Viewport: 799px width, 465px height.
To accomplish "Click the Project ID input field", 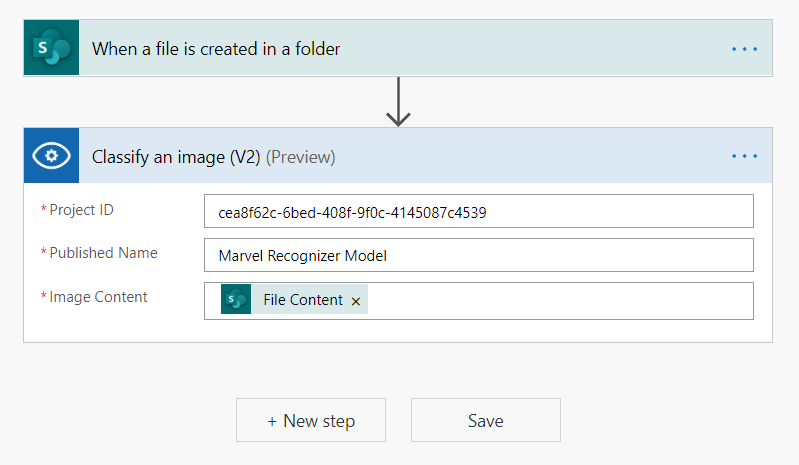I will pos(478,212).
